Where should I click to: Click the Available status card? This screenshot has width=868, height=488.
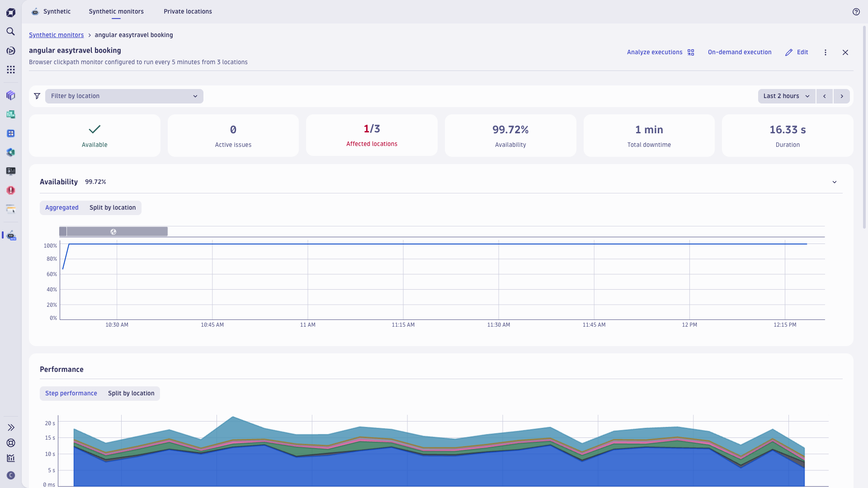tap(94, 136)
